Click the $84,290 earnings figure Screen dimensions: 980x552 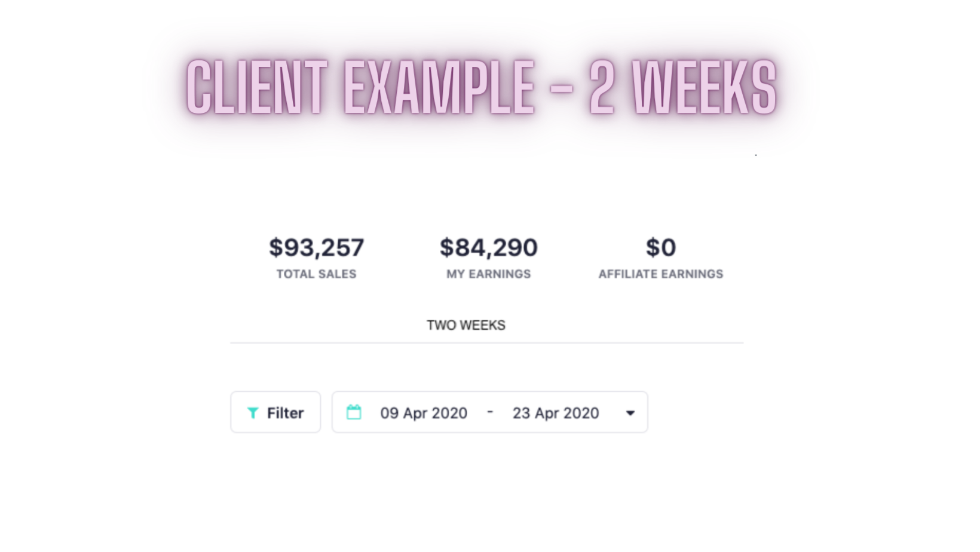point(489,247)
